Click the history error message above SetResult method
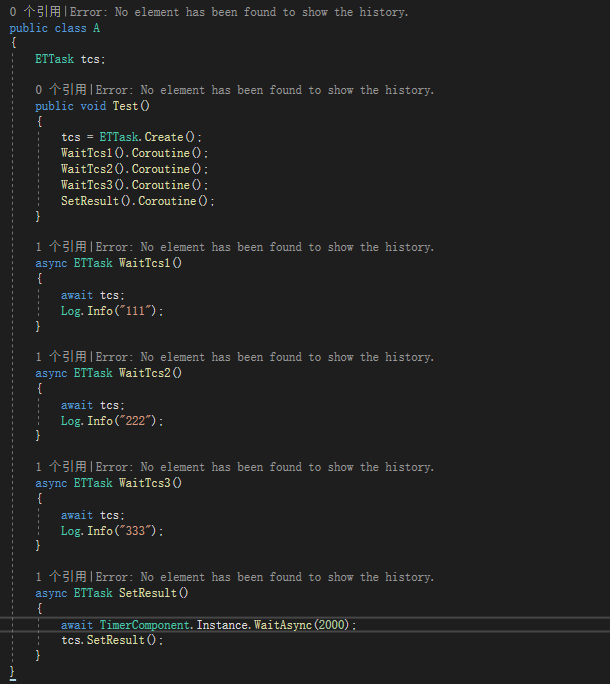Viewport: 610px width, 684px height. click(x=265, y=577)
